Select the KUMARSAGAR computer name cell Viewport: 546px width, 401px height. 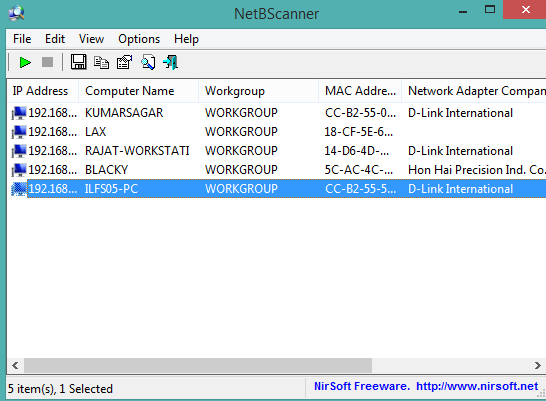click(124, 113)
